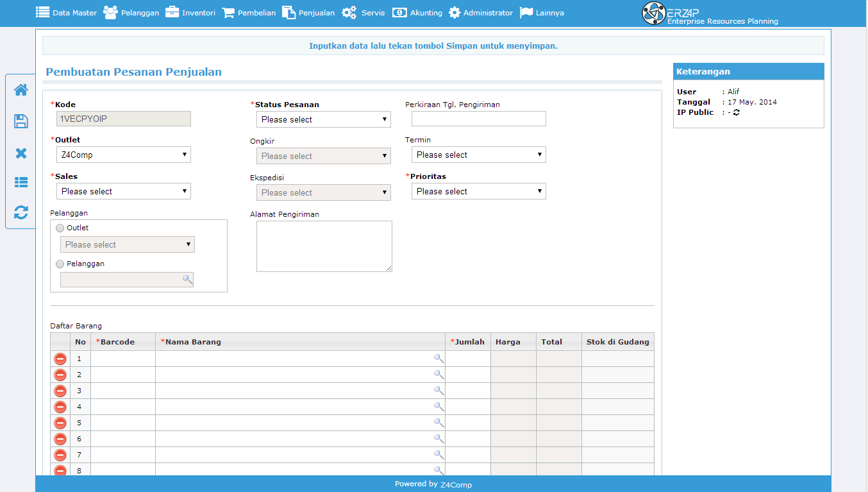Remove row 6 from Daftar Barang
Screen dimensions: 868x492
click(60, 439)
